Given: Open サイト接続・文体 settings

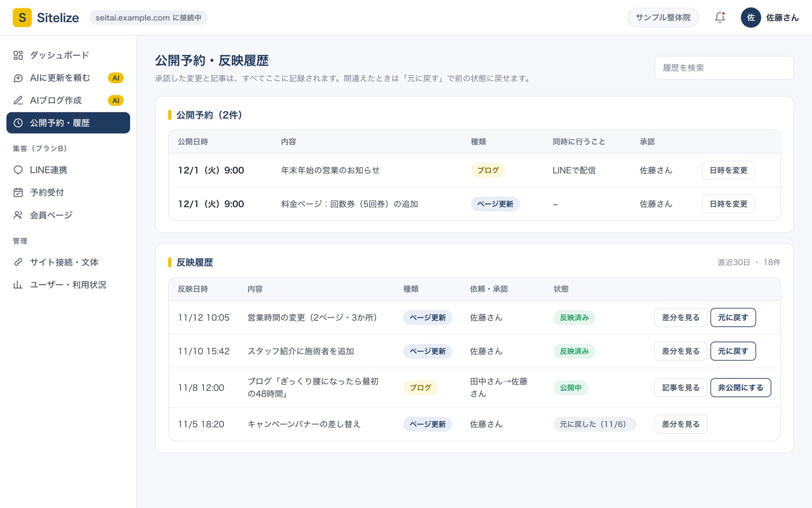Looking at the screenshot, I should (x=68, y=262).
